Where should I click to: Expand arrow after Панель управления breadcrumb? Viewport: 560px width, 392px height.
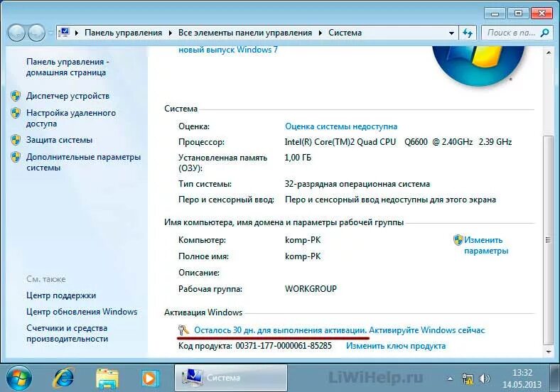tap(170, 33)
